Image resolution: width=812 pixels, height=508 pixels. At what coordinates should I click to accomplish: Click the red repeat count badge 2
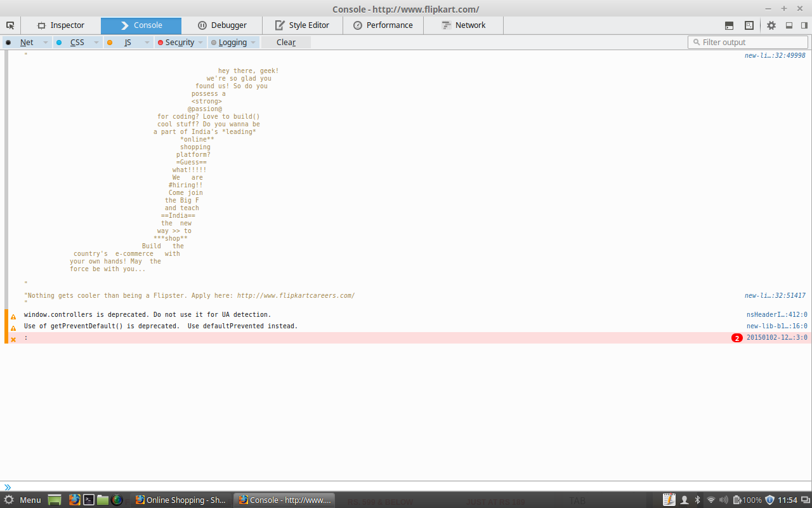(737, 338)
